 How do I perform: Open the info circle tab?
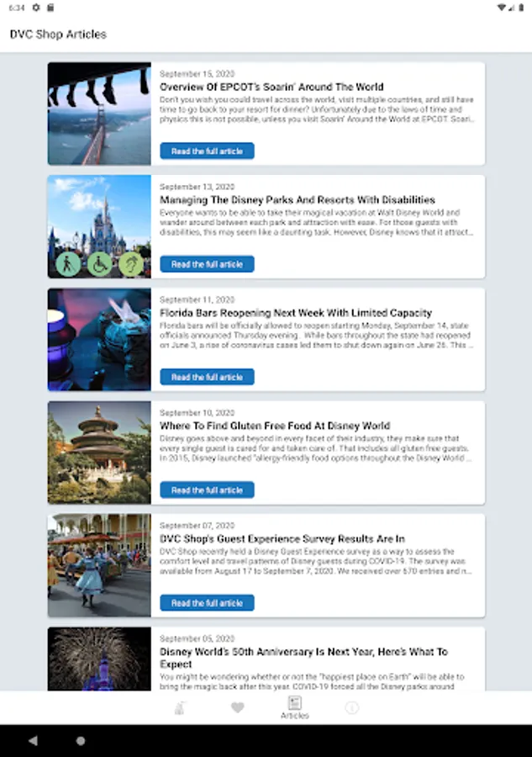[x=352, y=707]
